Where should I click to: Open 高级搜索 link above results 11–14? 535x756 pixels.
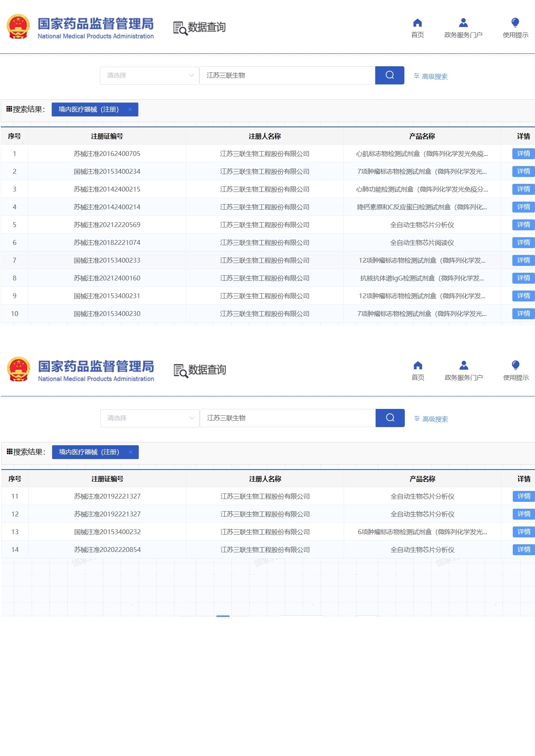[435, 419]
